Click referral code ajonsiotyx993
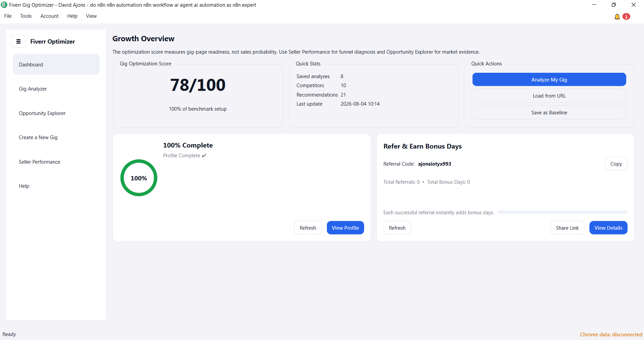This screenshot has width=644, height=340. coord(435,164)
